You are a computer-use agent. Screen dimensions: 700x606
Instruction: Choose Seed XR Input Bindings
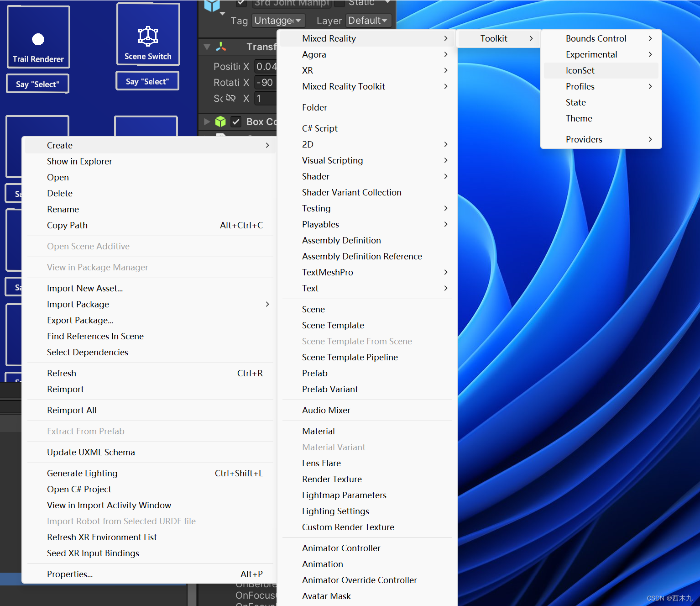150,553
